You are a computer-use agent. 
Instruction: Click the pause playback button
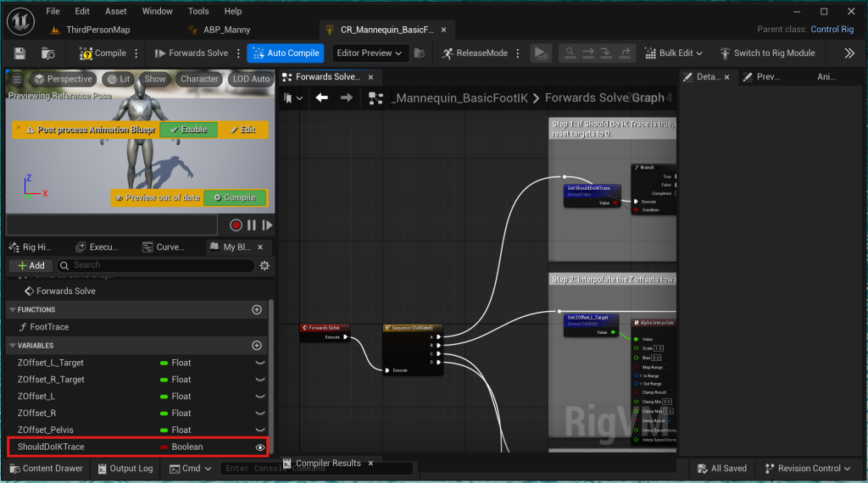tap(252, 225)
